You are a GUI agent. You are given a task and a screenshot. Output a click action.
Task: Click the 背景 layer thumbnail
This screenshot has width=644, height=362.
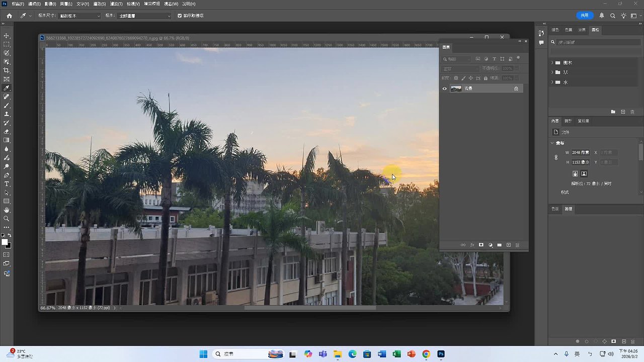coord(456,88)
